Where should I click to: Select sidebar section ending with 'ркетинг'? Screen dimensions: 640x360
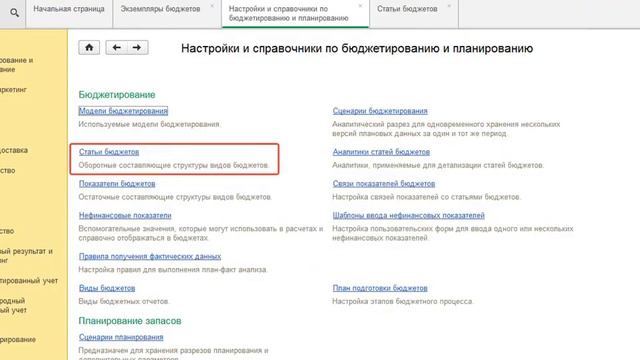pos(13,89)
